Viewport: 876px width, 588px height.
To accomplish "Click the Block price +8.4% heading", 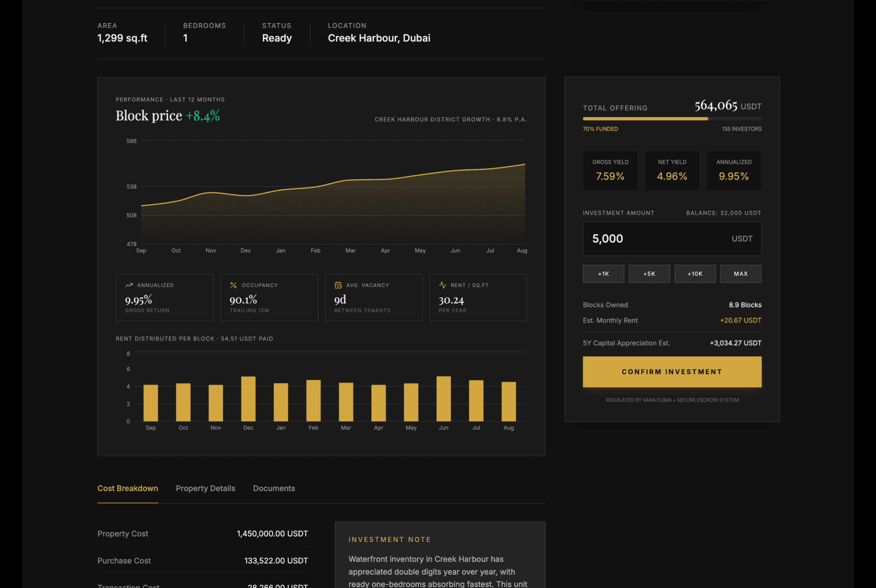I will click(x=168, y=116).
